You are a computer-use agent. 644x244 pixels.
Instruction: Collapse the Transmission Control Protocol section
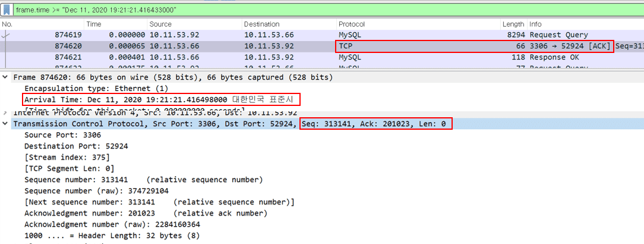[5, 124]
